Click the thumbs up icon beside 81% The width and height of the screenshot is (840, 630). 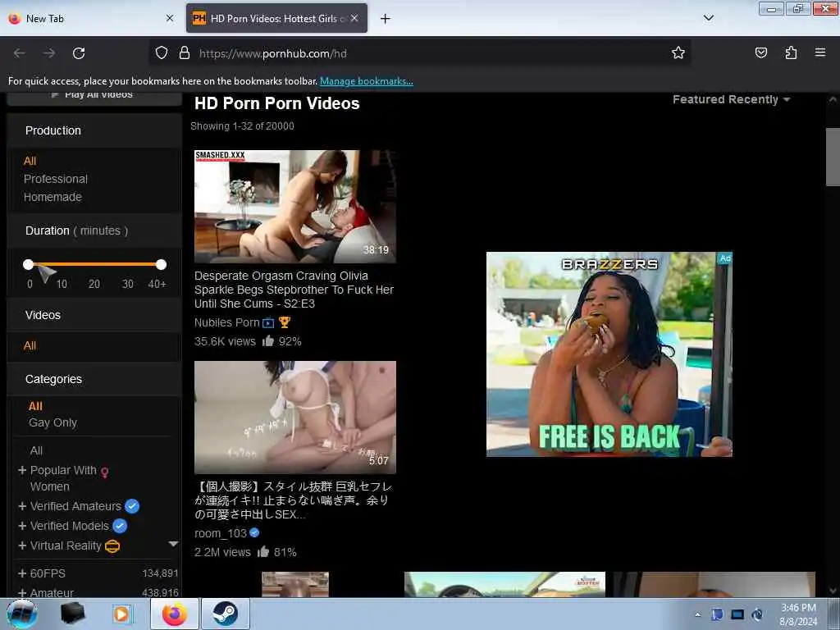[x=263, y=551]
